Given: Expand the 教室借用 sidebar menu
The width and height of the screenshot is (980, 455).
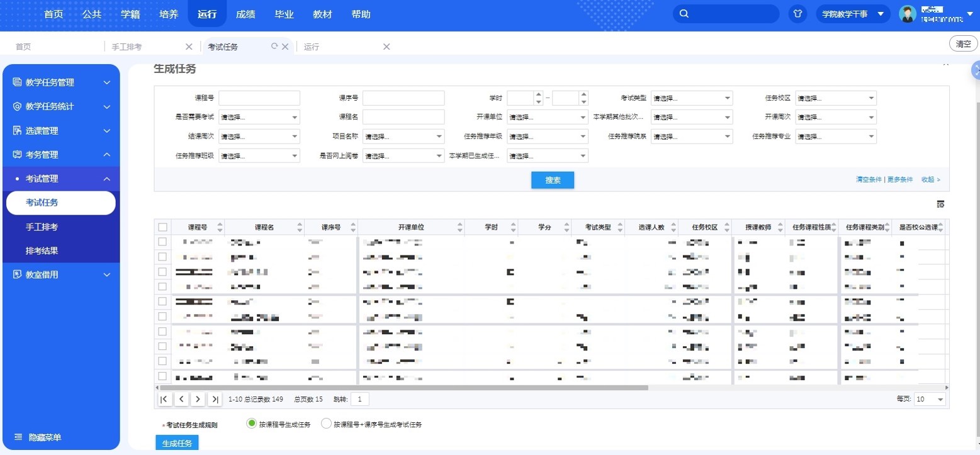Looking at the screenshot, I should pyautogui.click(x=62, y=274).
